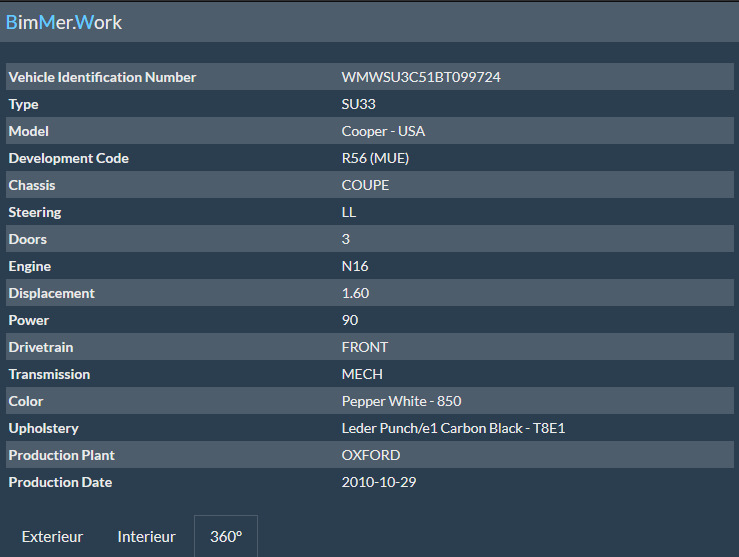Click the Transmission row label
Viewport: 739px width, 557px height.
tap(49, 374)
